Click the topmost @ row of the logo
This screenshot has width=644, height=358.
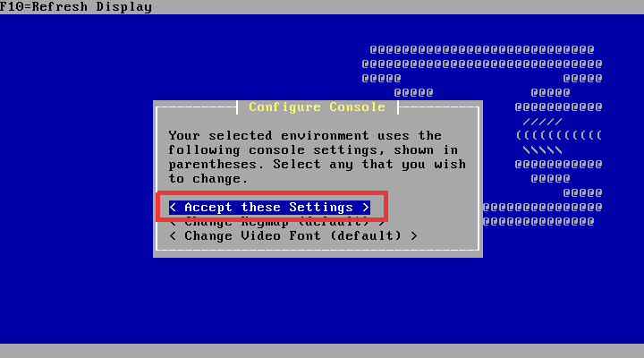(x=482, y=50)
